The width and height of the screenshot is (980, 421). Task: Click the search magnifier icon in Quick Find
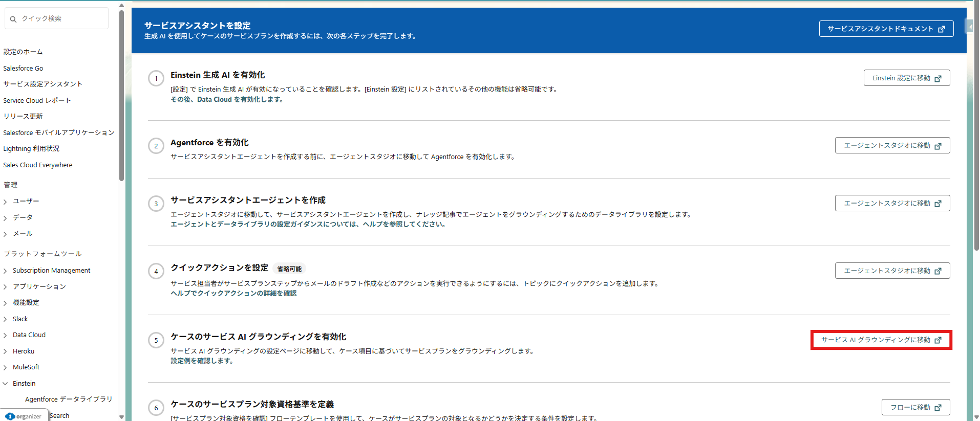tap(13, 19)
